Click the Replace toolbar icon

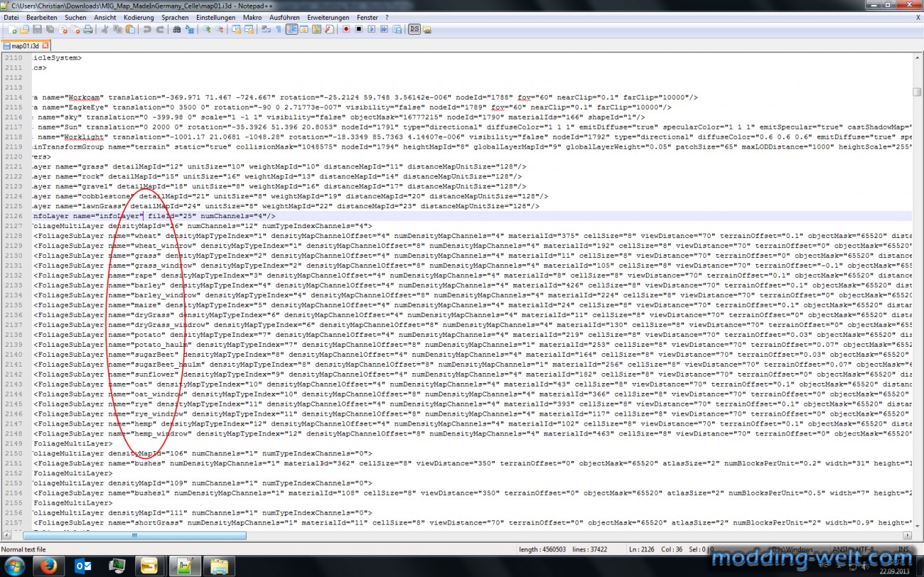[190, 30]
